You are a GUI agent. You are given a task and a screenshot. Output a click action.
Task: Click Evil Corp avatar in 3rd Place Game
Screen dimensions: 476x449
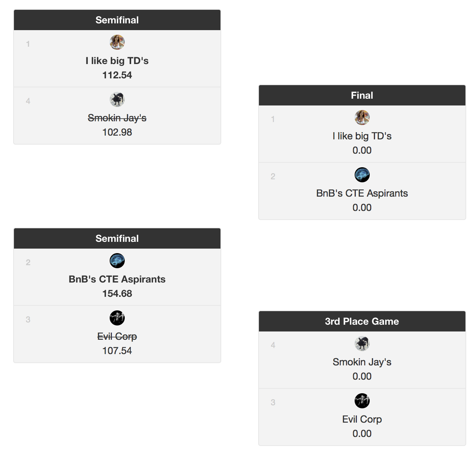tap(362, 401)
